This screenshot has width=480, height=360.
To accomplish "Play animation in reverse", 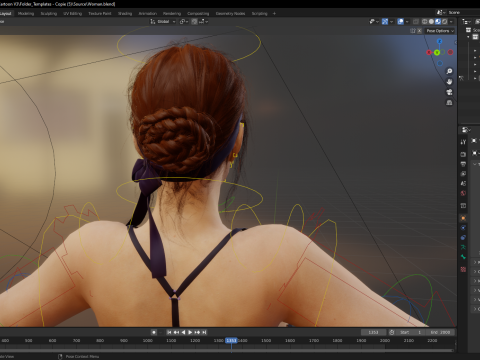I will coord(183,332).
